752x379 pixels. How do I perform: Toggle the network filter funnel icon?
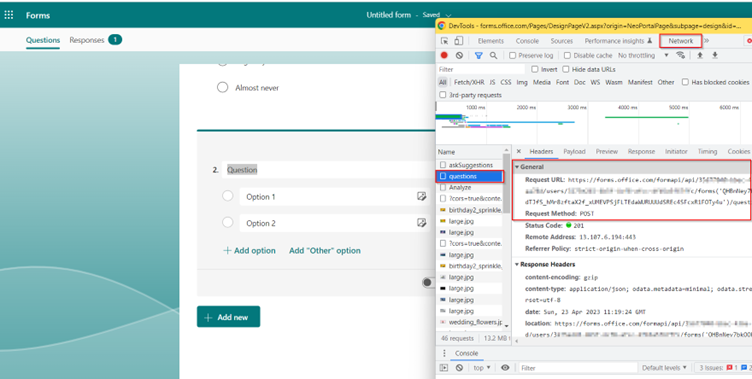[x=478, y=56]
